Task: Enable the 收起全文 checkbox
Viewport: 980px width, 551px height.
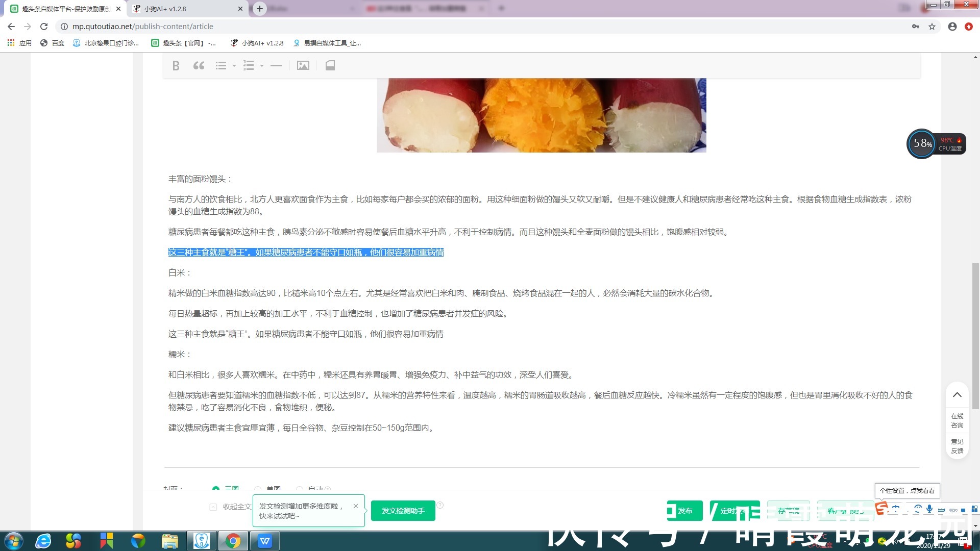Action: [x=212, y=507]
